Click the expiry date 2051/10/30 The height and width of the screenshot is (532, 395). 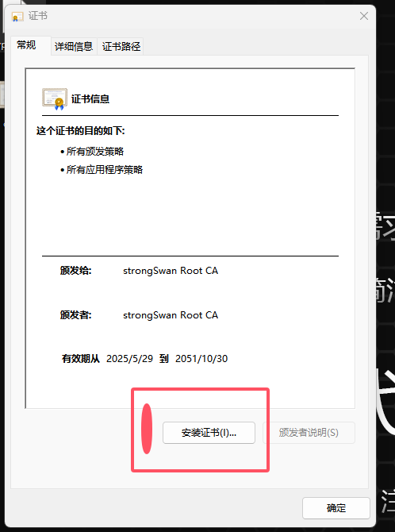(x=201, y=359)
